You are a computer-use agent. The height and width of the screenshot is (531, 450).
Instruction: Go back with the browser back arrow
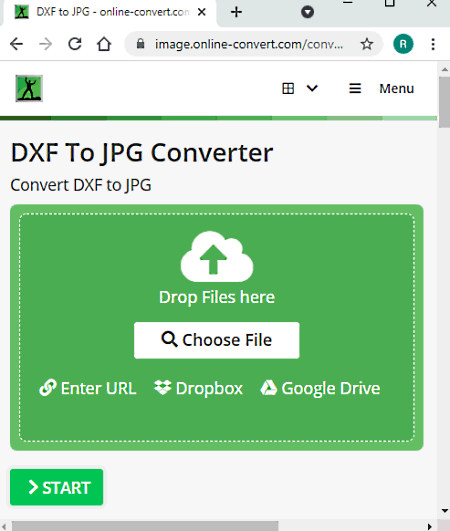[x=16, y=44]
